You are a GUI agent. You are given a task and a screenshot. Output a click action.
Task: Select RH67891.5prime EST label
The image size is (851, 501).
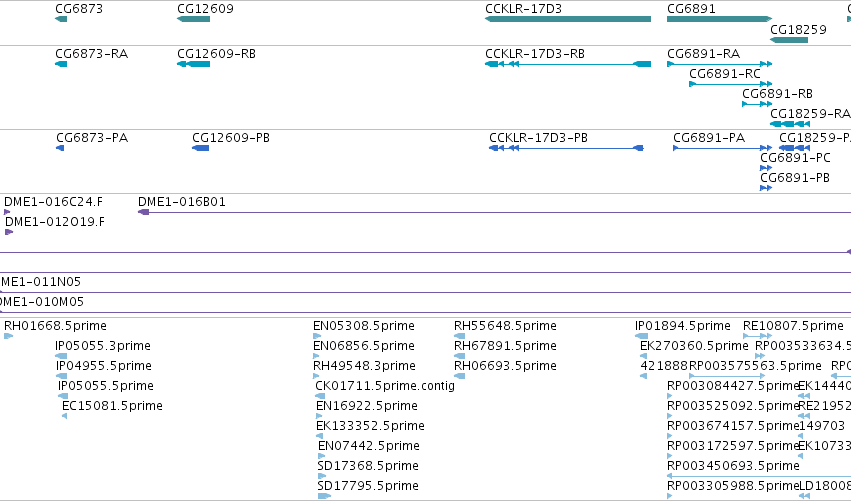[x=505, y=346]
